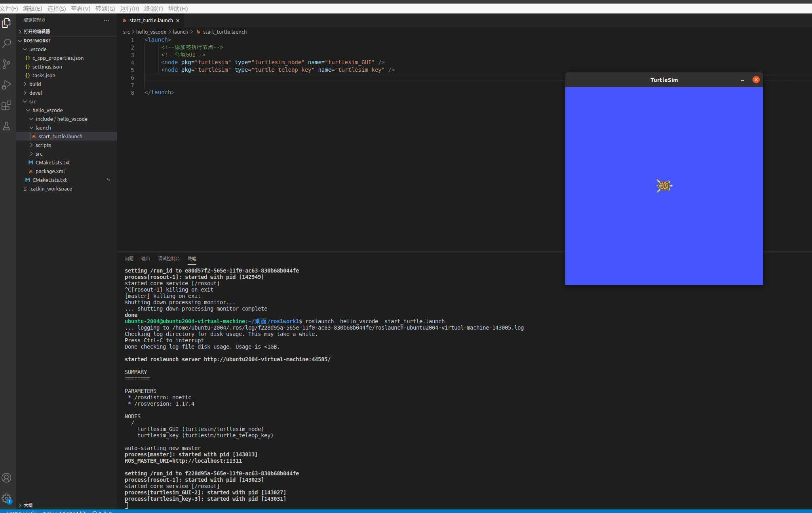Open the Source Control icon

coord(6,64)
